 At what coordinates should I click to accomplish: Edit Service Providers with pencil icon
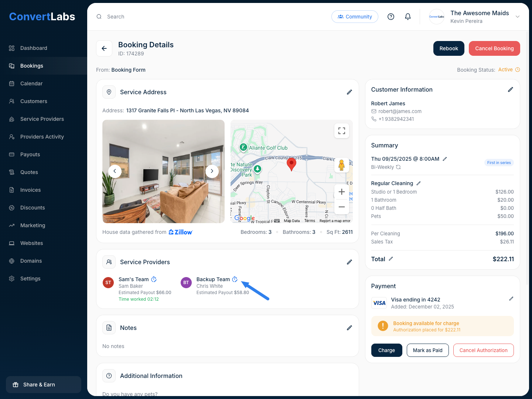(349, 262)
